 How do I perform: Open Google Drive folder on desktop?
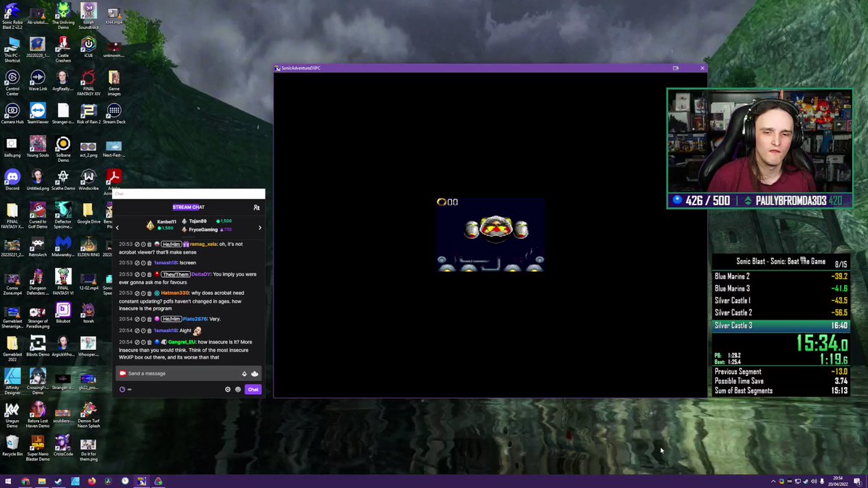88,213
